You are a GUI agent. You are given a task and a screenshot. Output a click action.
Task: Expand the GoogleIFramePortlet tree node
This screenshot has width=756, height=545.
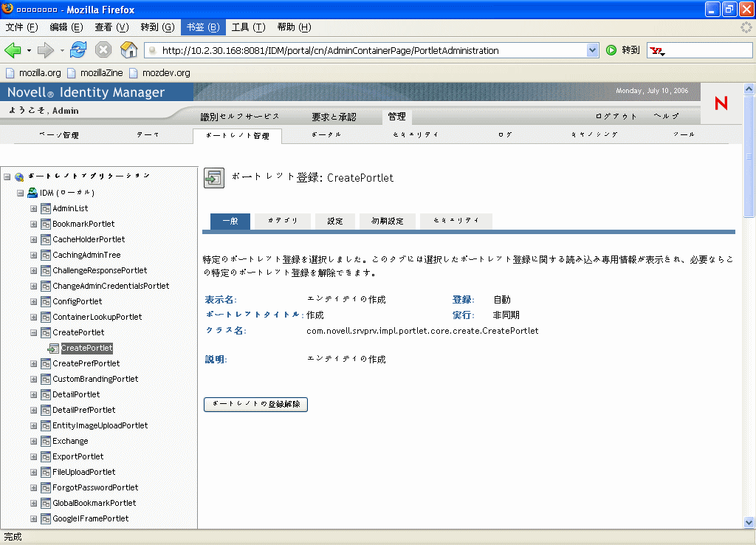[33, 518]
